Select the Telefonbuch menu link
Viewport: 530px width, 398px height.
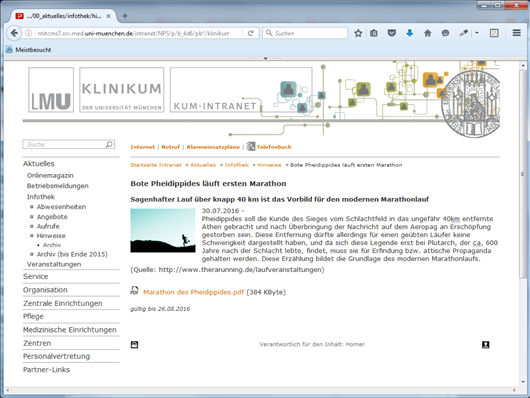point(273,147)
